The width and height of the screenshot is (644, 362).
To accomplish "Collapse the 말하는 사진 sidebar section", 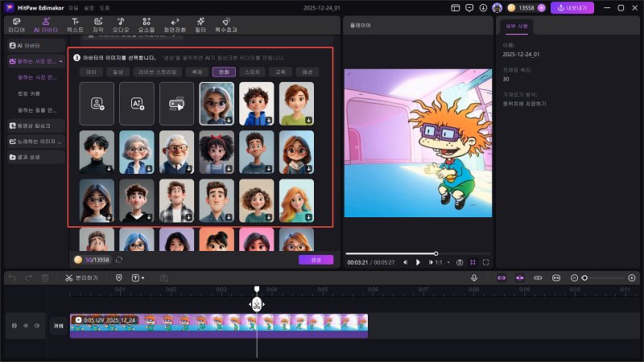I will (x=61, y=61).
